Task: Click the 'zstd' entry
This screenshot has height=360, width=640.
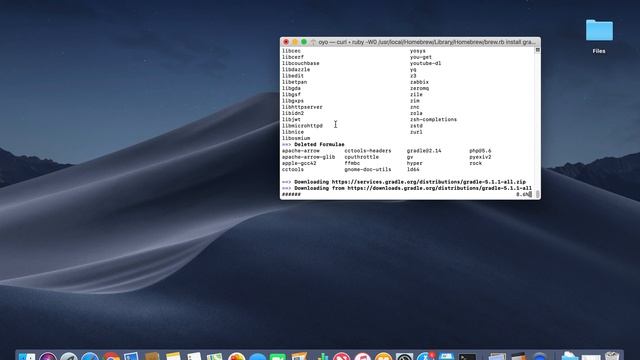Action: (416, 126)
